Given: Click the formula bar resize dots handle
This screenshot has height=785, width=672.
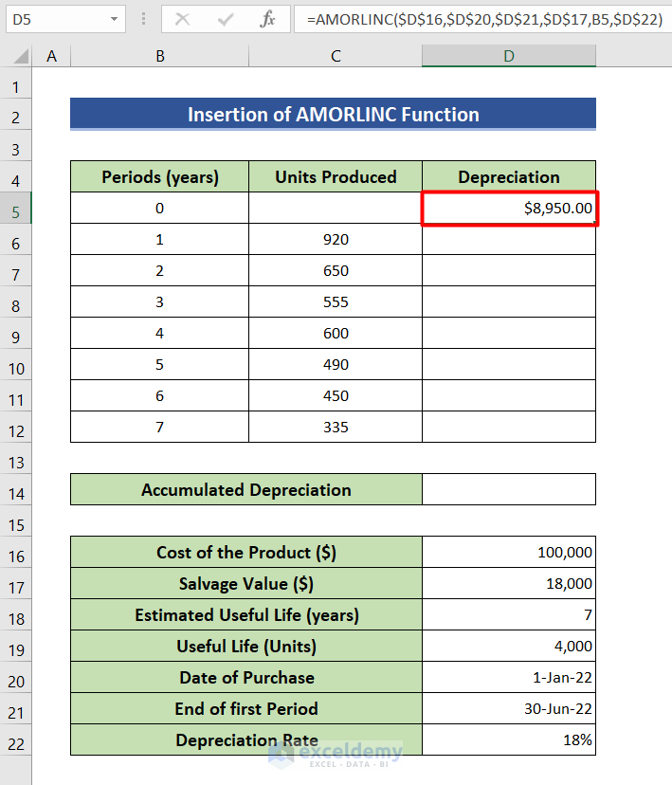Looking at the screenshot, I should (x=144, y=20).
